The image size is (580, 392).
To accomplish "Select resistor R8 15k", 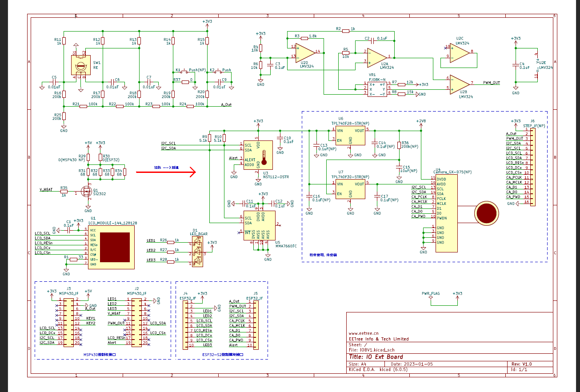I will pos(401,94).
